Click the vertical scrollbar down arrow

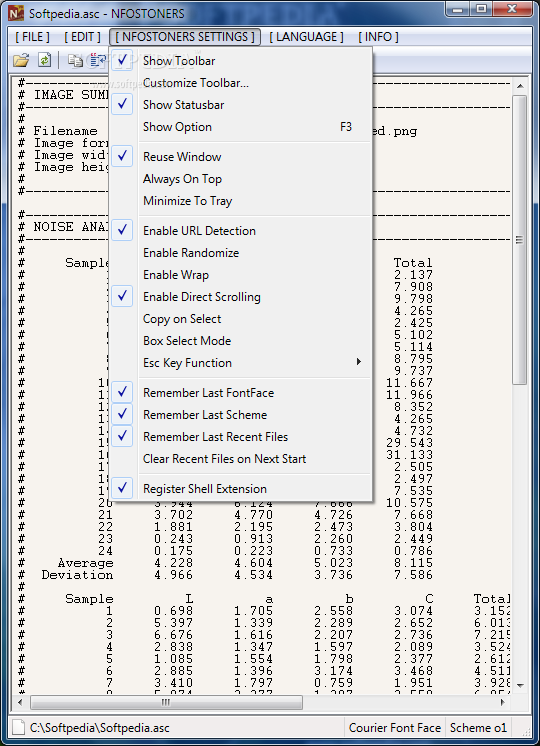pyautogui.click(x=520, y=686)
